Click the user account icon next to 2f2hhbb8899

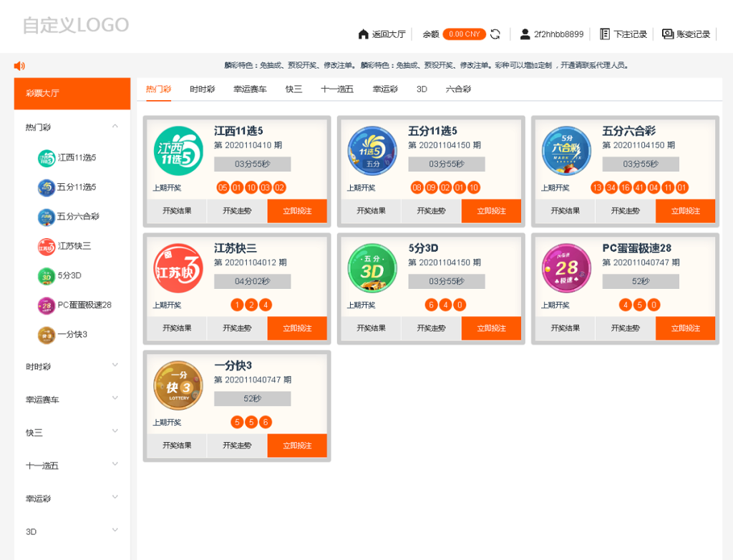coord(525,34)
